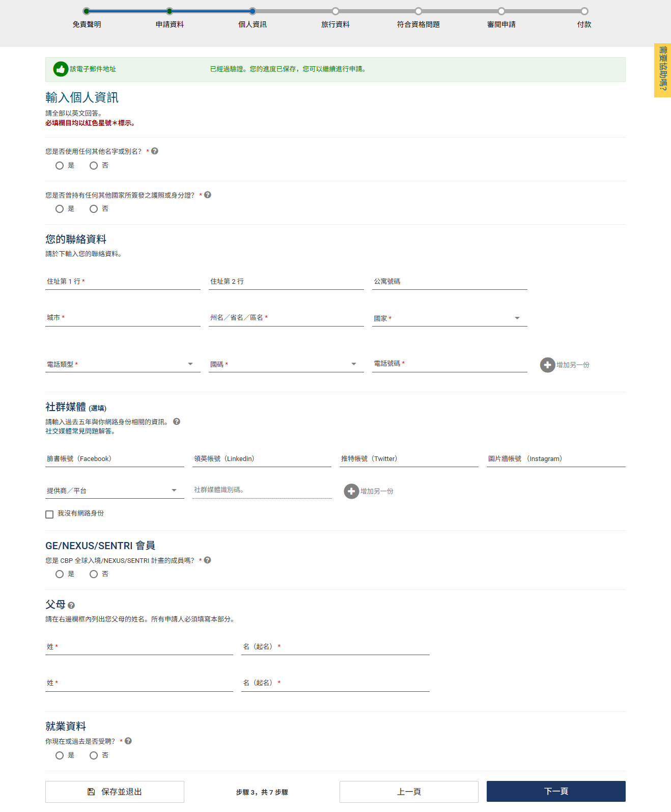Viewport: 671px width, 812px height.
Task: Click help icon beside 護照或身分證 question
Action: point(208,195)
